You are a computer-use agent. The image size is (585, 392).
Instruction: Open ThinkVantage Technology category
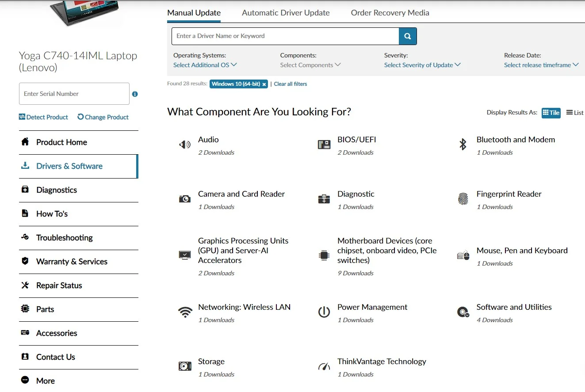382,362
